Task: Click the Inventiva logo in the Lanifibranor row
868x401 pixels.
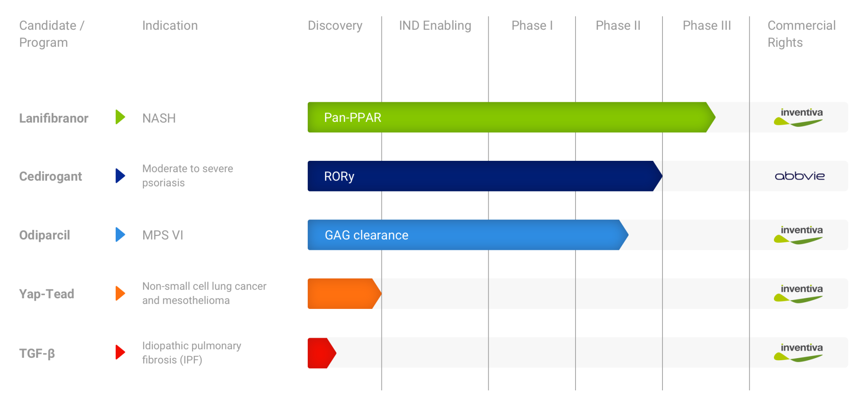Action: [799, 117]
